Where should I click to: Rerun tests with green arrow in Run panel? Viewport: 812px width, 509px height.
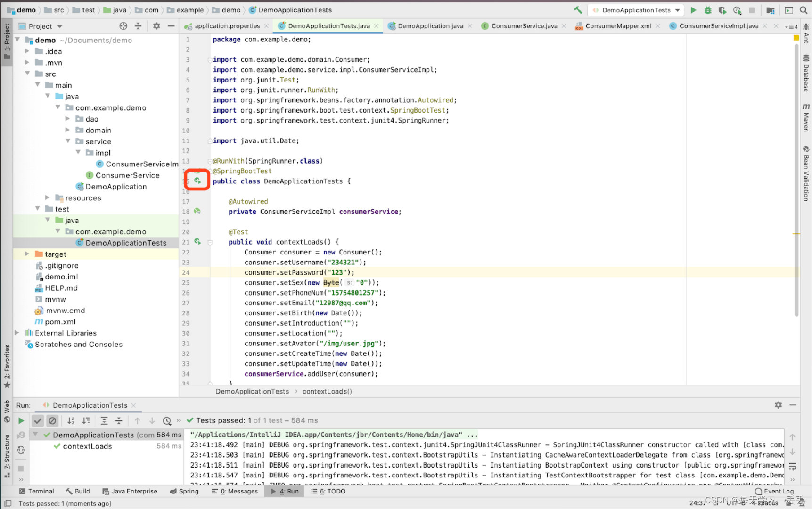click(x=21, y=420)
